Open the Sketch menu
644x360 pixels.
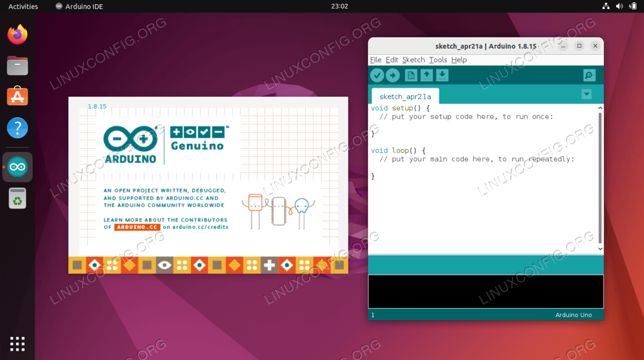tap(413, 60)
